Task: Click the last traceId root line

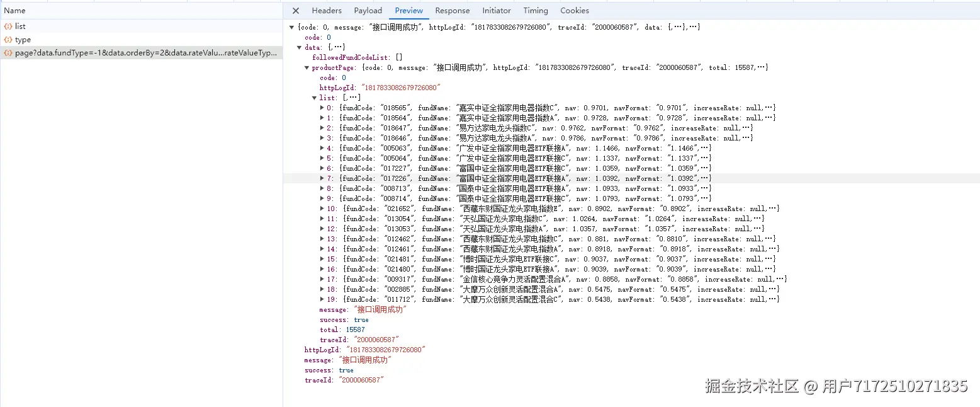Action: (344, 381)
